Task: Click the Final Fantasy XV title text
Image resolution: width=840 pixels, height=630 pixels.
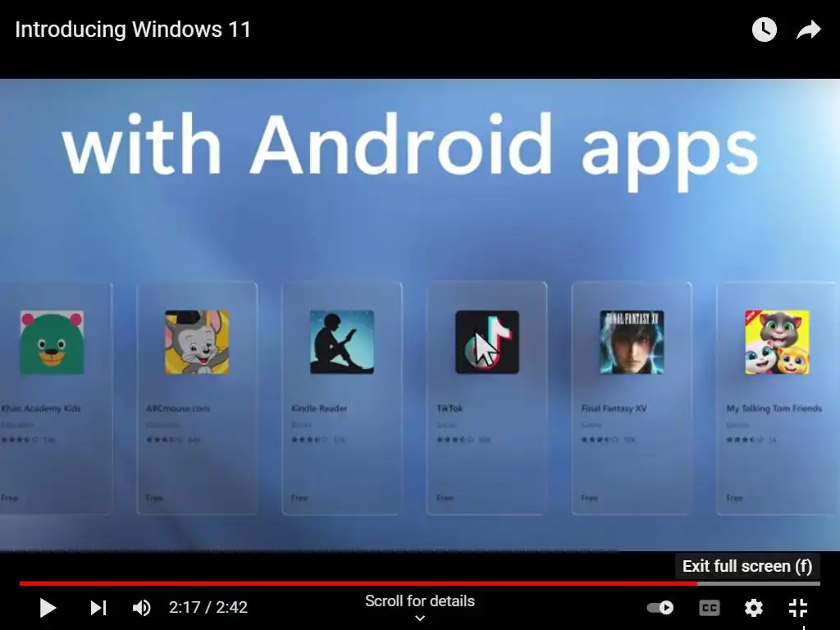Action: click(614, 409)
